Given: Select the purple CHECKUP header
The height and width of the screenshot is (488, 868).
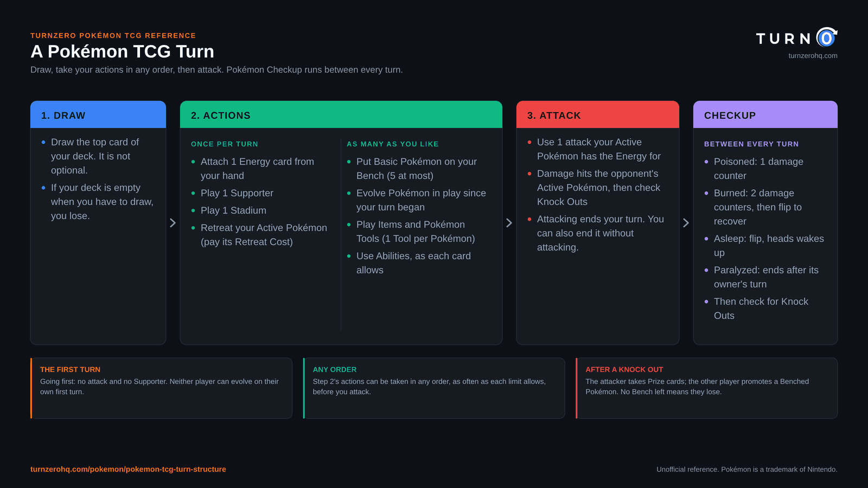Looking at the screenshot, I should [765, 115].
